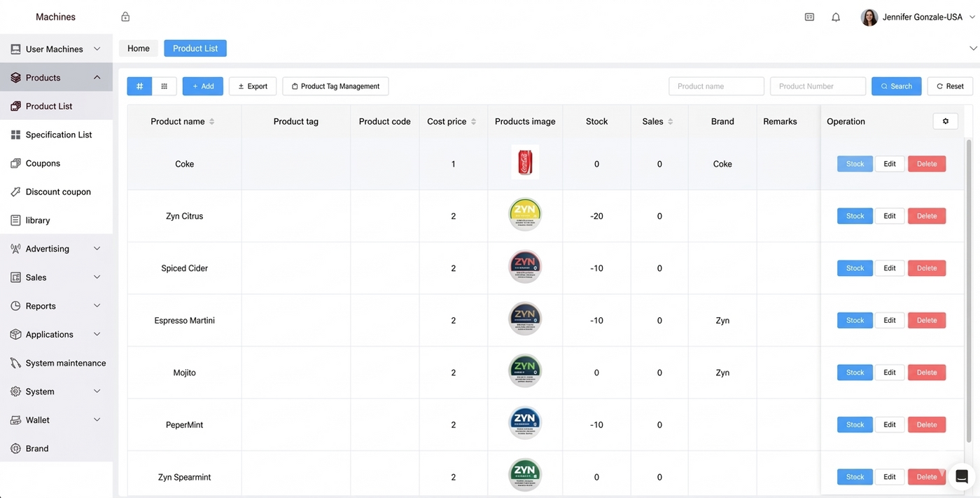Screen dimensions: 980x498
Task: Open the notifications bell
Action: coord(835,17)
